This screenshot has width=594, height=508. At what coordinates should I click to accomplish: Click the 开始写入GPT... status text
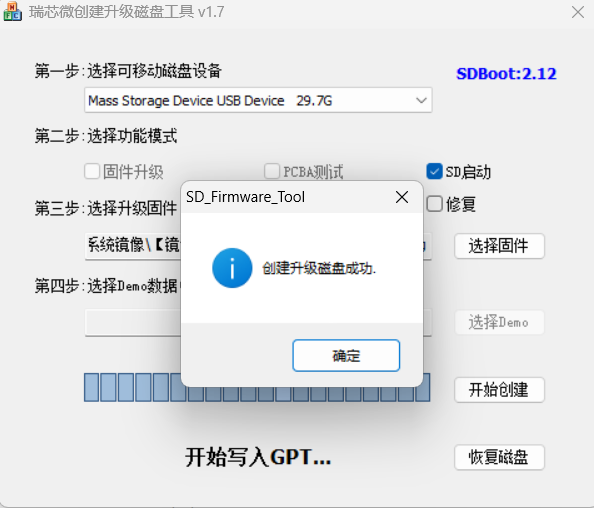[258, 457]
